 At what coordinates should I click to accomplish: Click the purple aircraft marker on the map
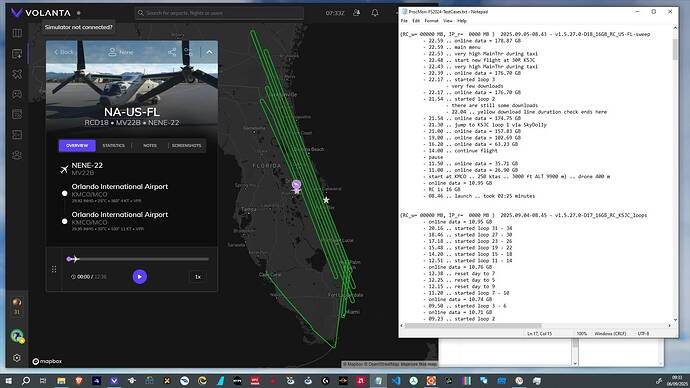[296, 184]
